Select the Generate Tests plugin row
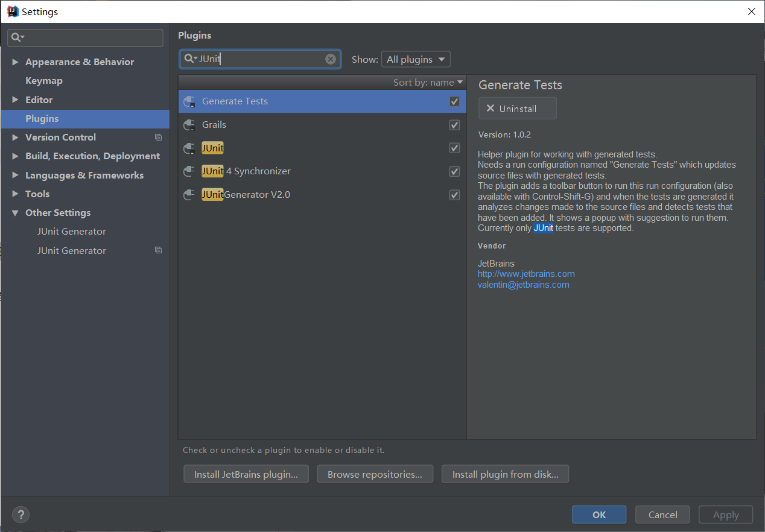 pyautogui.click(x=322, y=101)
